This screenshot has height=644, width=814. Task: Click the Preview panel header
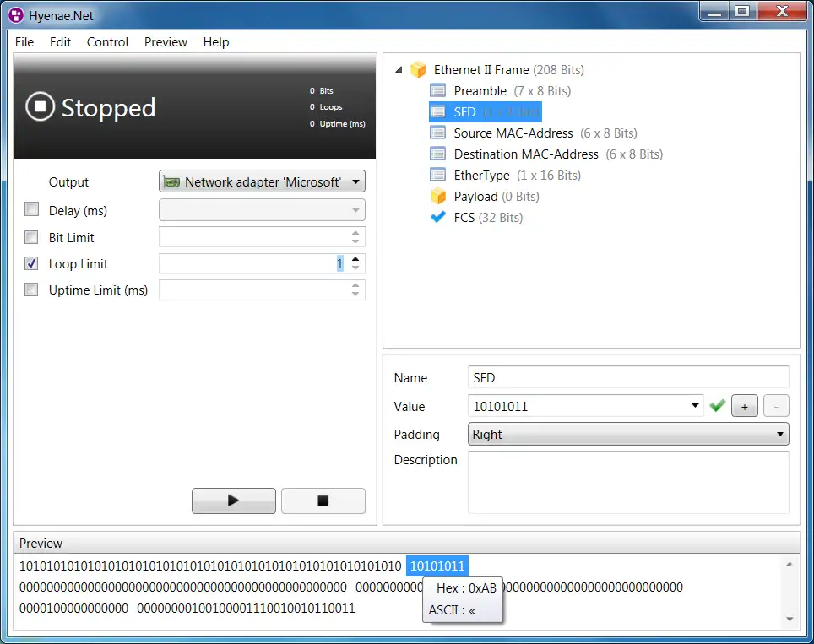[406, 543]
